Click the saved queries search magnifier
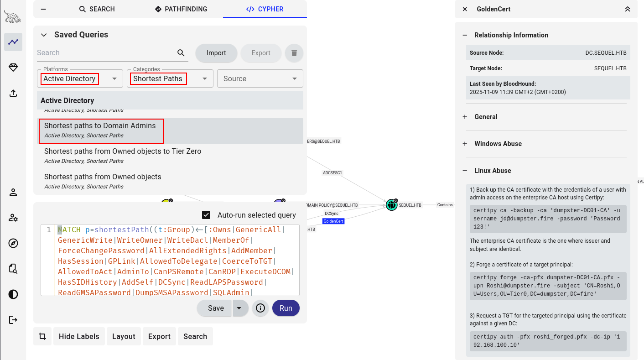644x360 pixels. pyautogui.click(x=181, y=53)
